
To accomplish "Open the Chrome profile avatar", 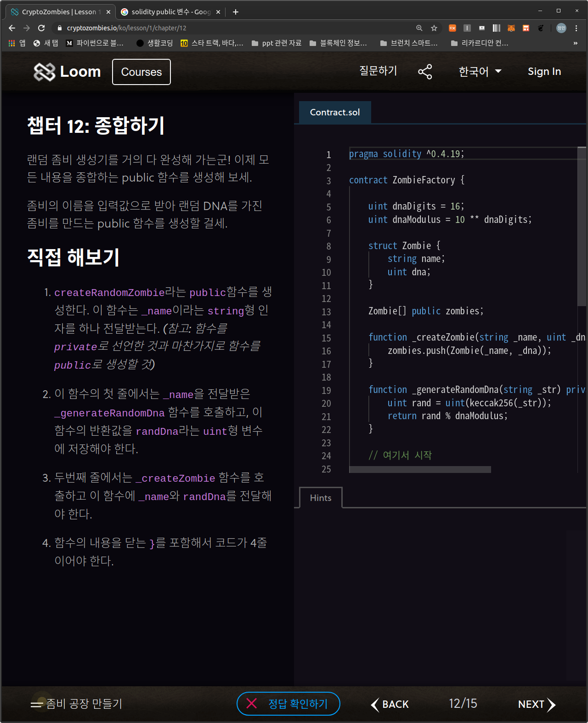I will (561, 28).
